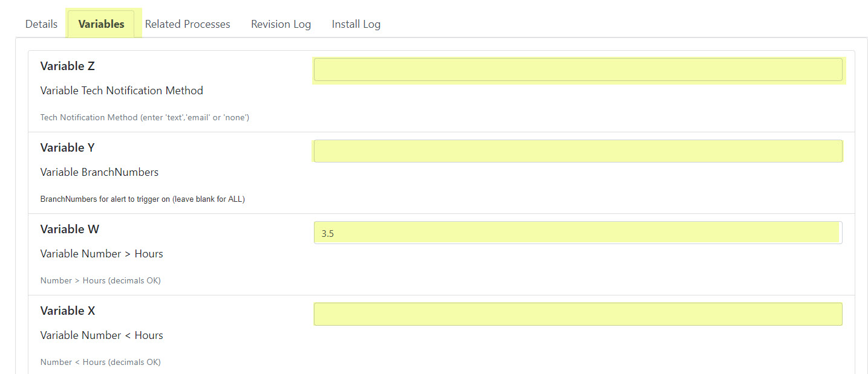Switch to Related Processes tab
Image resolution: width=868 pixels, height=374 pixels.
pos(188,24)
